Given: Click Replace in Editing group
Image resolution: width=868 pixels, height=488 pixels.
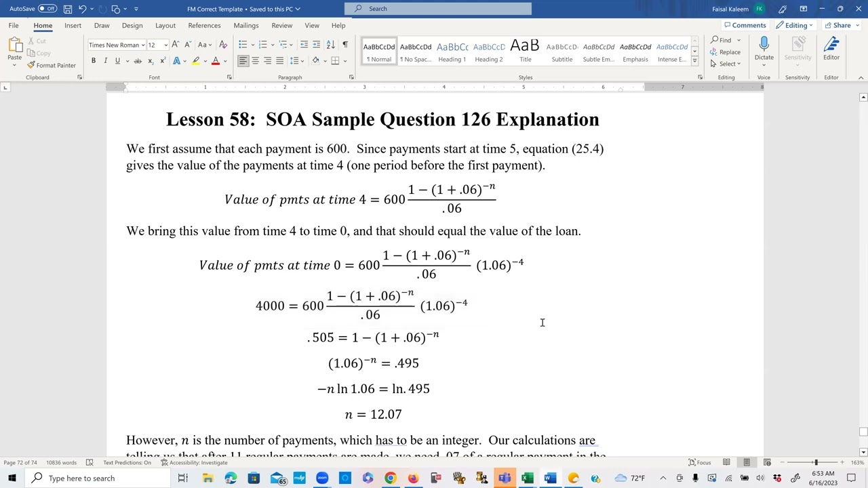Looking at the screenshot, I should [x=726, y=52].
